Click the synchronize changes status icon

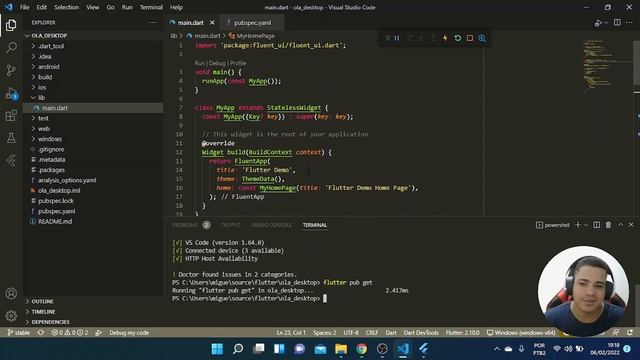click(41, 333)
